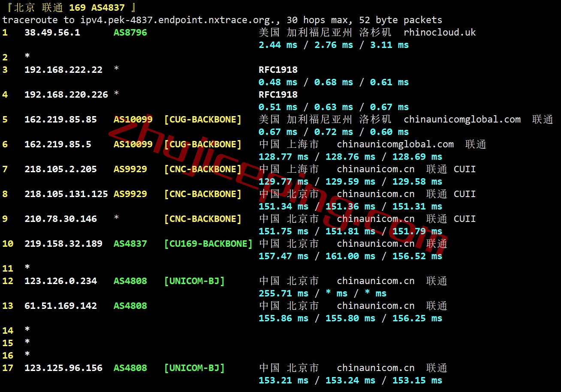
Task: Click the title 北京 联通 169 AS4837
Action: coord(69,8)
